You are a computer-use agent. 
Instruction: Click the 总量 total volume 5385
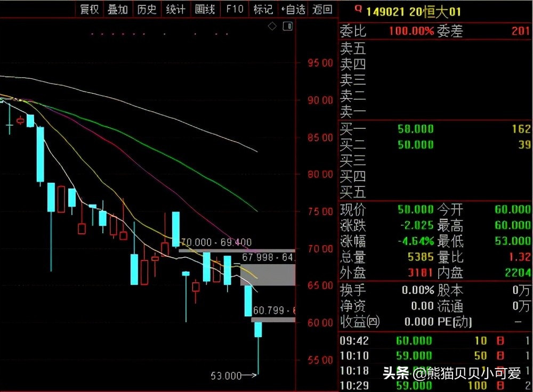[x=421, y=257]
